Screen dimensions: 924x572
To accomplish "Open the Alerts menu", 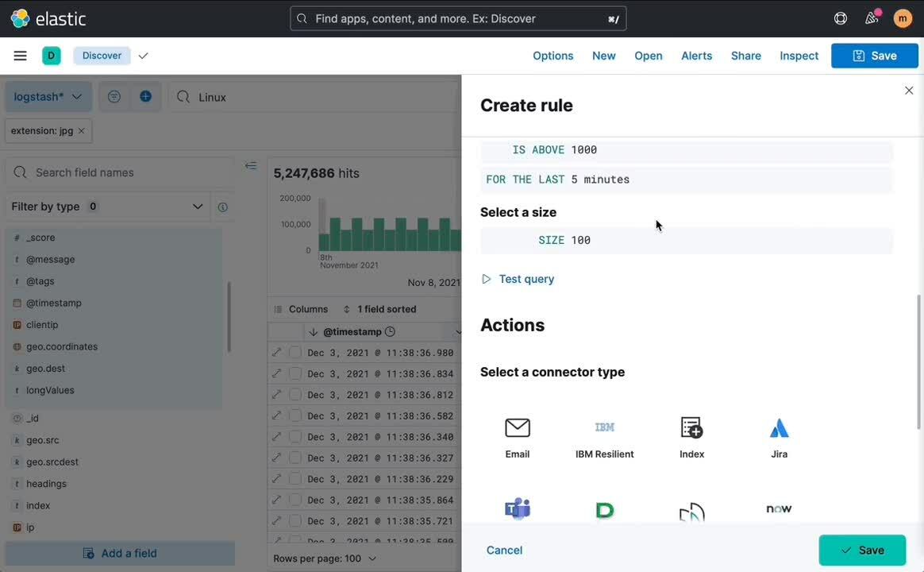I will pos(696,56).
